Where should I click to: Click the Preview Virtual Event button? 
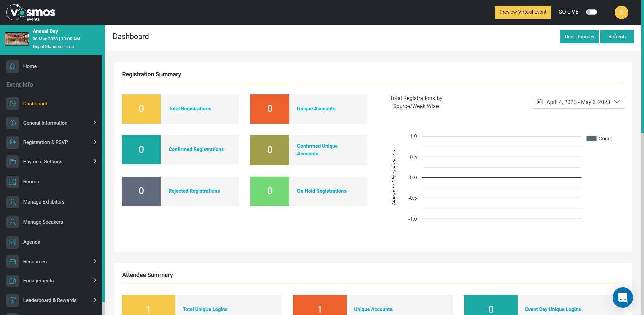click(x=523, y=12)
